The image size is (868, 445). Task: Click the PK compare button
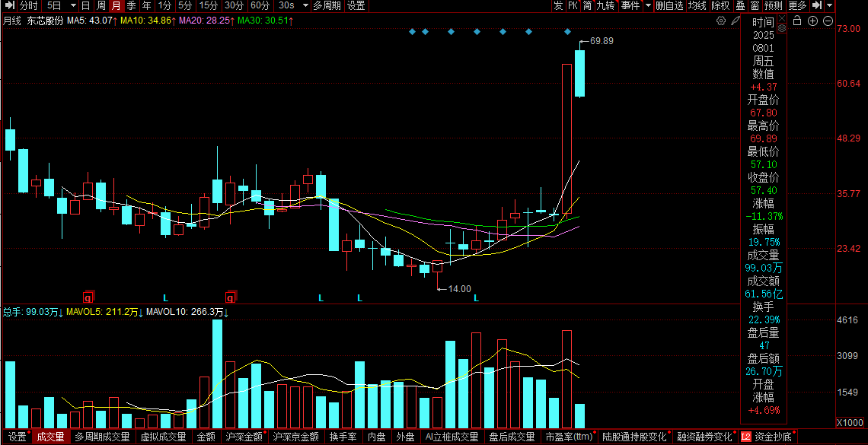tap(573, 6)
